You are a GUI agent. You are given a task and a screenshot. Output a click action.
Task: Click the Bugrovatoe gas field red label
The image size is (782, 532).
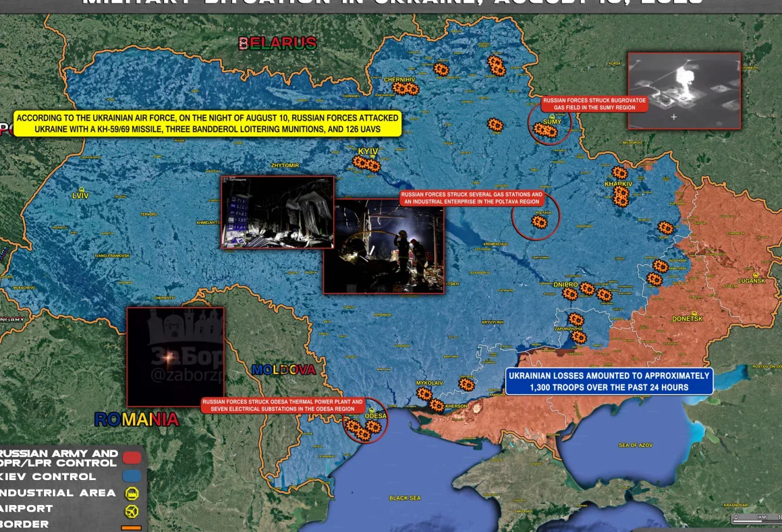coord(594,104)
